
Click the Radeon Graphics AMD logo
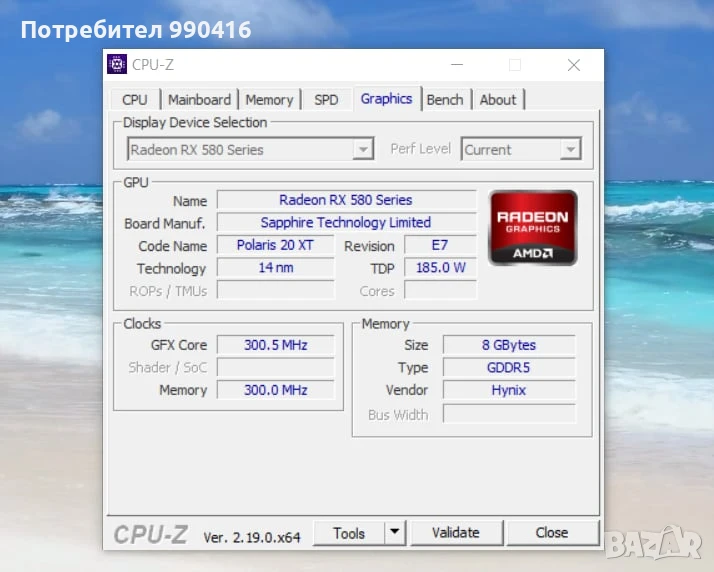click(533, 228)
